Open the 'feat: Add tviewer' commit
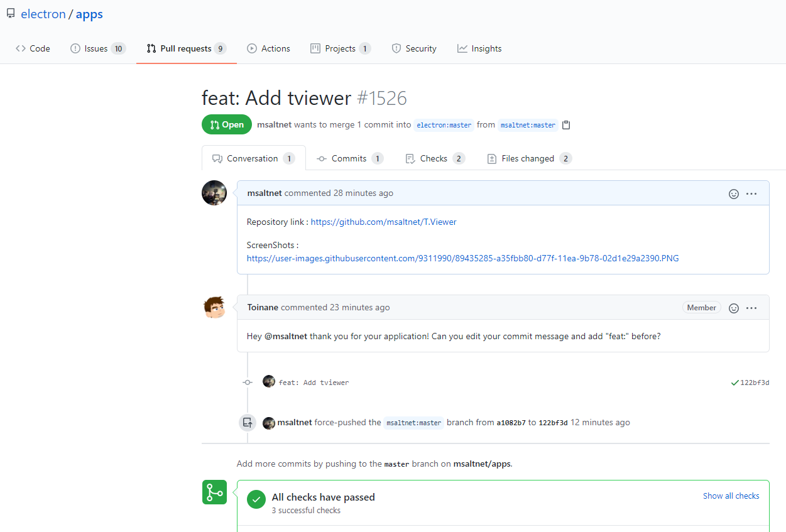This screenshot has width=786, height=532. (314, 382)
